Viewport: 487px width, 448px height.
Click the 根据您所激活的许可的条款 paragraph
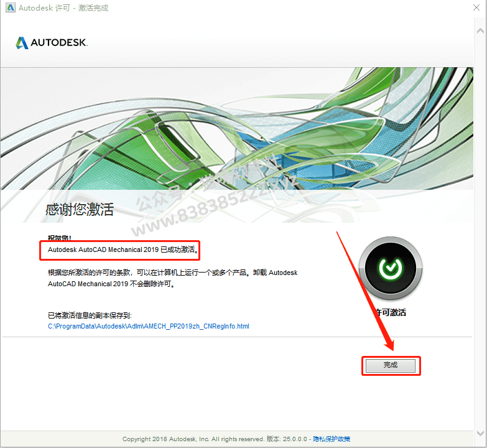(x=173, y=278)
